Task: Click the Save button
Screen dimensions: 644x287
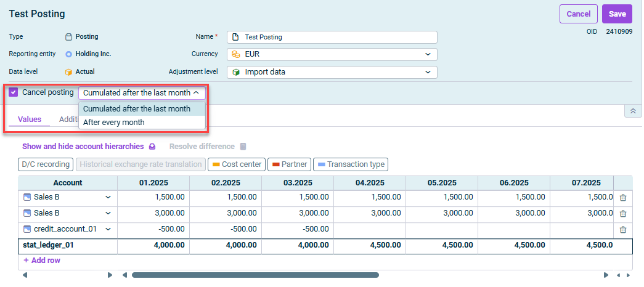Action: pyautogui.click(x=617, y=14)
